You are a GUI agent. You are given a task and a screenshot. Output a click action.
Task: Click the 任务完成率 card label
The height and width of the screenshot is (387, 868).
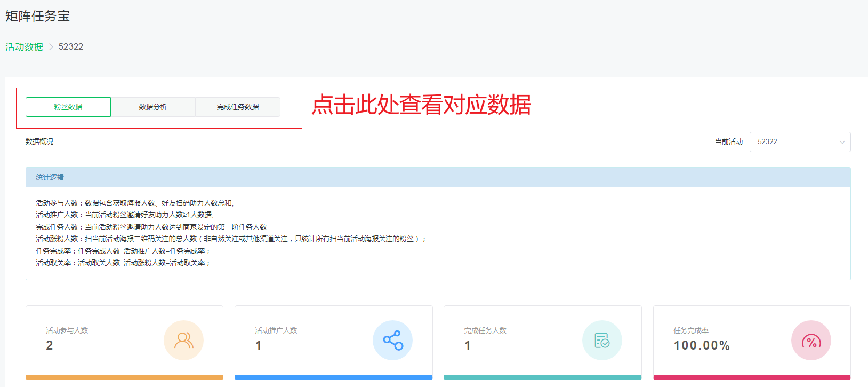click(x=691, y=330)
